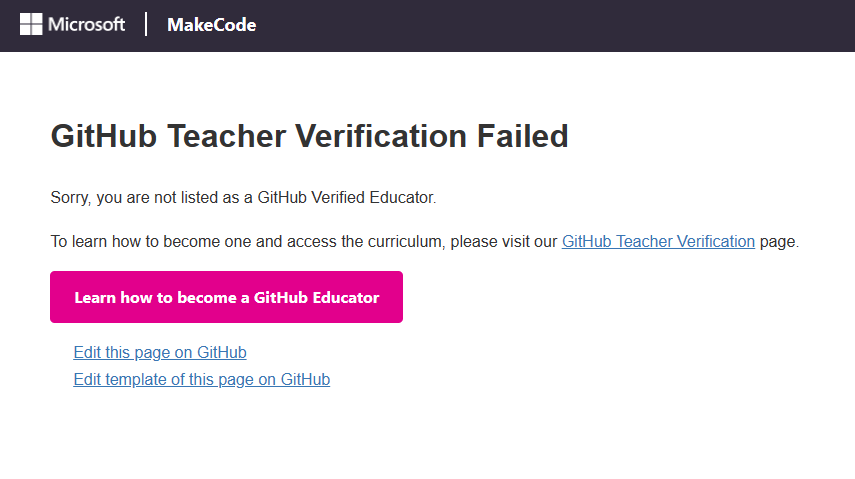The height and width of the screenshot is (479, 855).
Task: Click blank white area below edit links
Action: point(428,436)
